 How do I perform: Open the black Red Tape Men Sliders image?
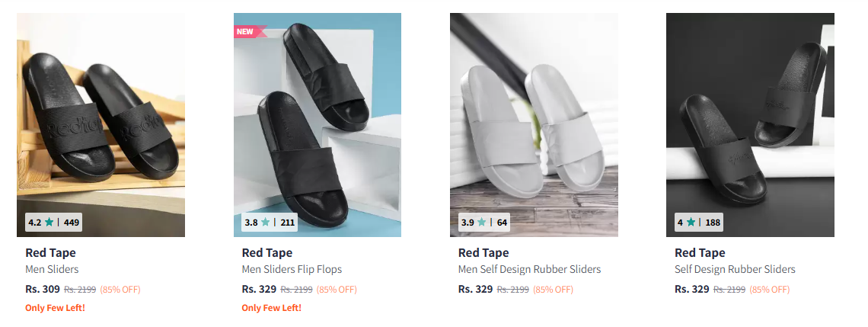tap(101, 125)
